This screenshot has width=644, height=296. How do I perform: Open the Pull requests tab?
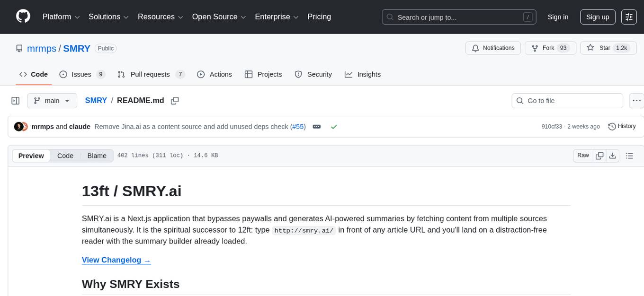pyautogui.click(x=151, y=74)
